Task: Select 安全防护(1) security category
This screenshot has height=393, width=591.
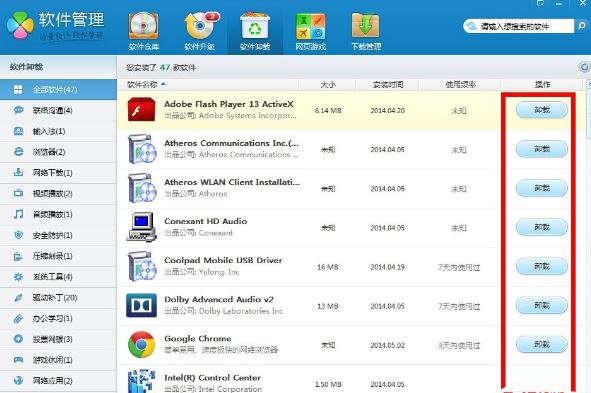Action: point(58,235)
